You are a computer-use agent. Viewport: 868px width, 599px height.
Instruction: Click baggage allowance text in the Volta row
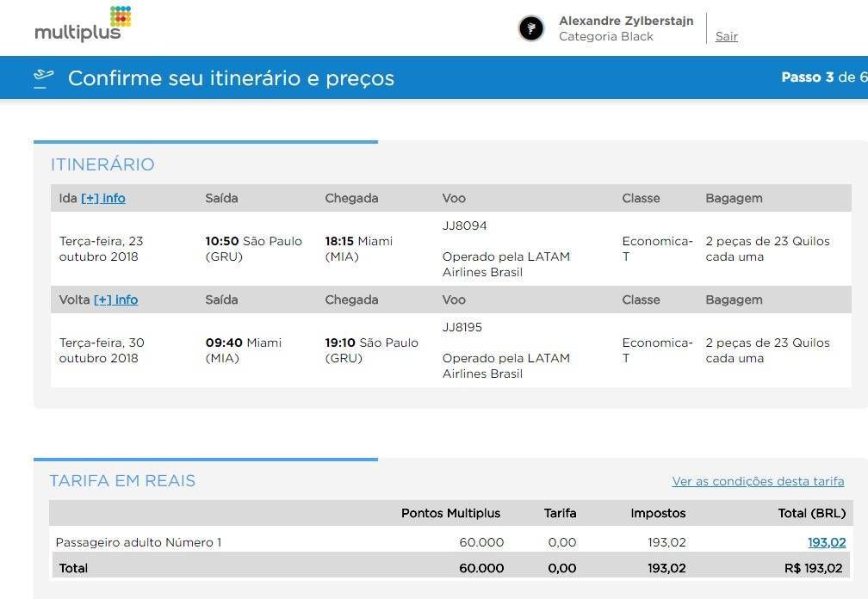pyautogui.click(x=768, y=350)
